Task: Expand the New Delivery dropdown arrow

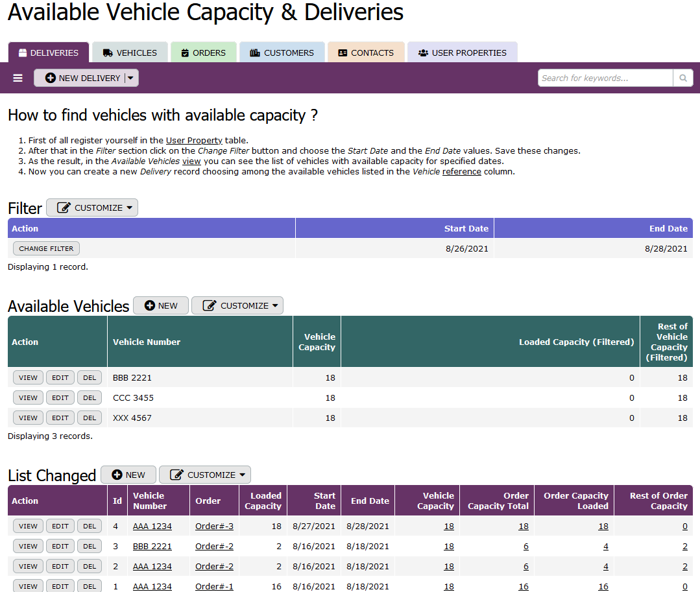Action: click(x=130, y=78)
